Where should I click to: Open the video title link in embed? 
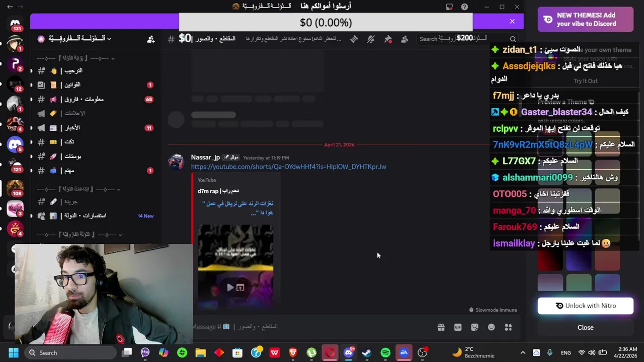[x=237, y=208]
